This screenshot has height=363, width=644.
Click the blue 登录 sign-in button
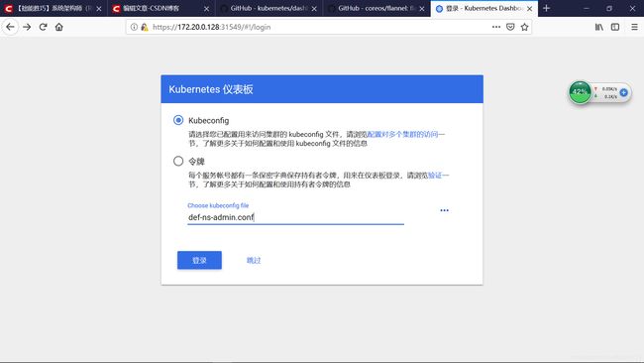pos(199,260)
